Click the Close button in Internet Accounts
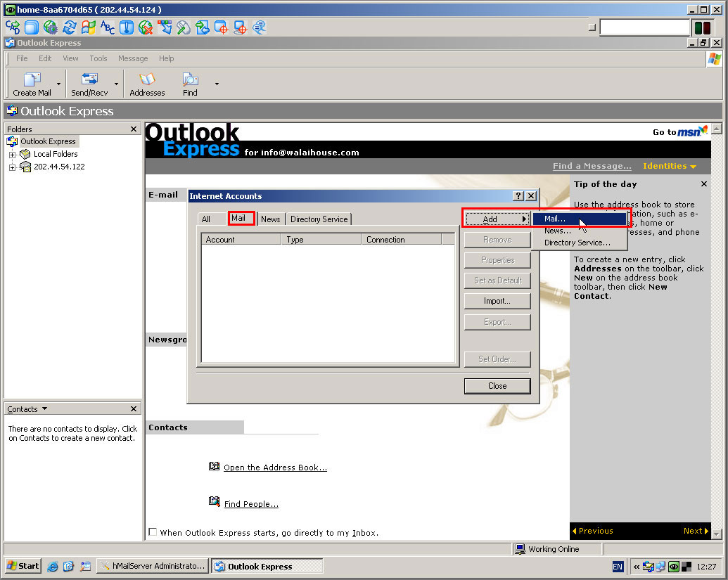 coord(497,386)
